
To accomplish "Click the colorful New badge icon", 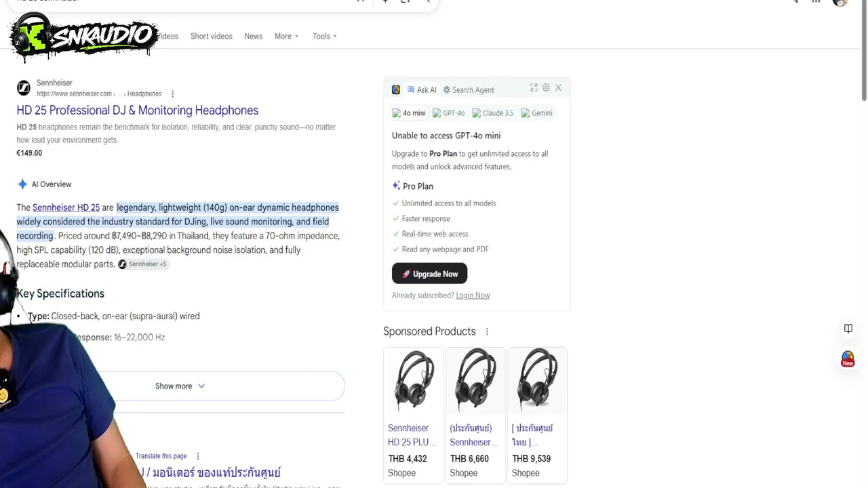I will [x=848, y=359].
